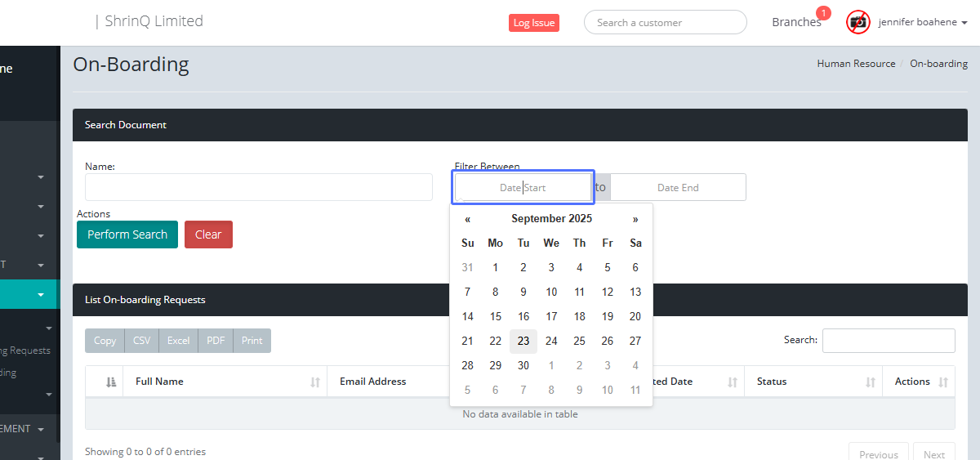Click the red Clear button

[208, 234]
